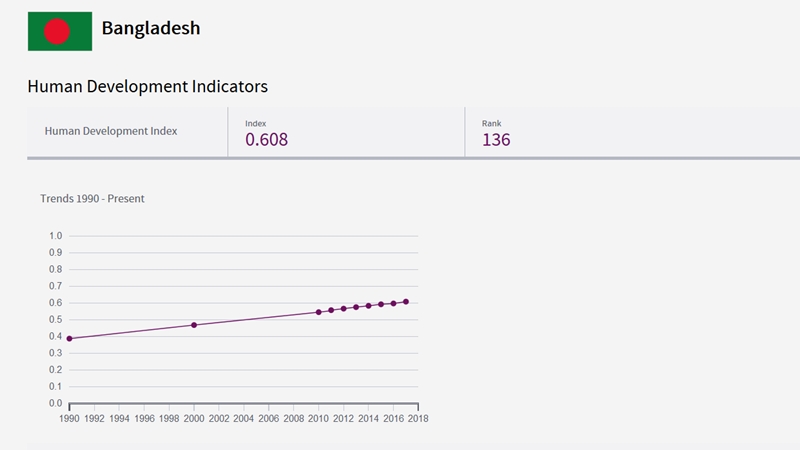Screen dimensions: 800x450
Task: Click the Bangladesh flag icon
Action: 60,31
